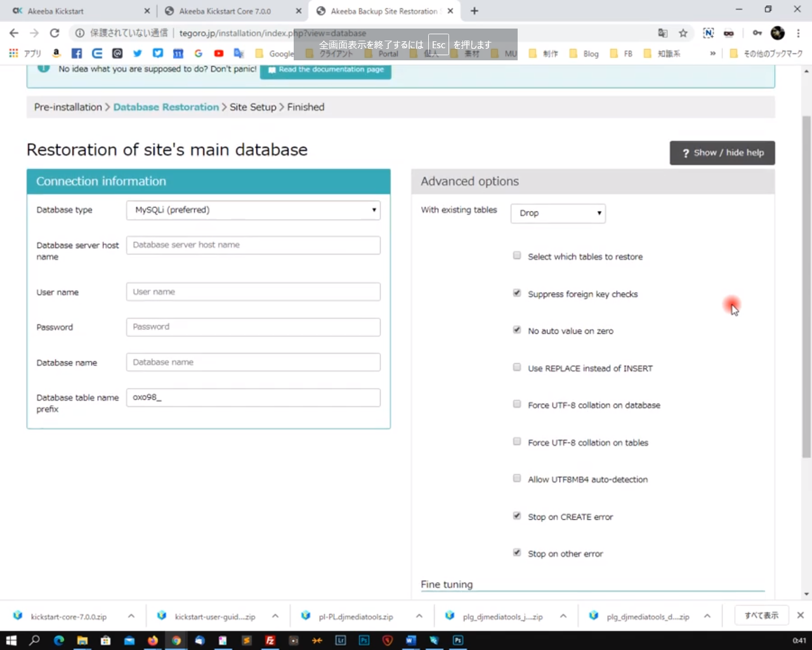Click the Google Translate icon in address bar
This screenshot has width=812, height=650.
(x=663, y=33)
